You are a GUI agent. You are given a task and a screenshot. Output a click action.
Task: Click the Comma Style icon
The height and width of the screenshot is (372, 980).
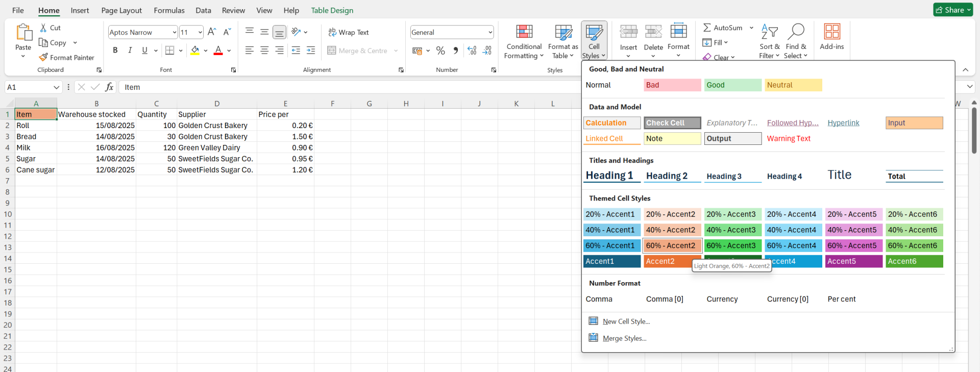455,51
